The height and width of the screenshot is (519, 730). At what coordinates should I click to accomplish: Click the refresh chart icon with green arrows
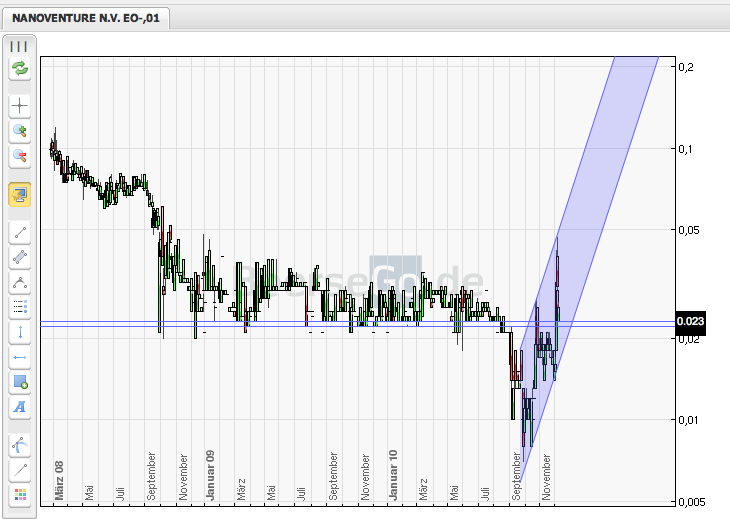coord(20,69)
